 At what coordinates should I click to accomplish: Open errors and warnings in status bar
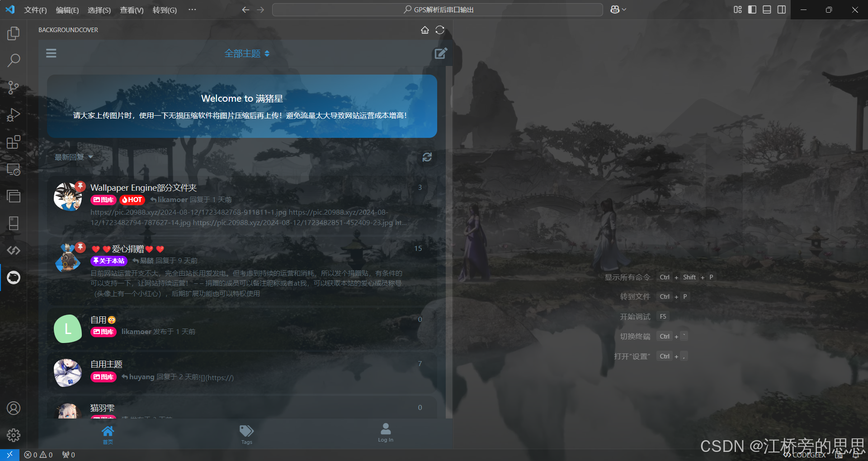pyautogui.click(x=38, y=455)
